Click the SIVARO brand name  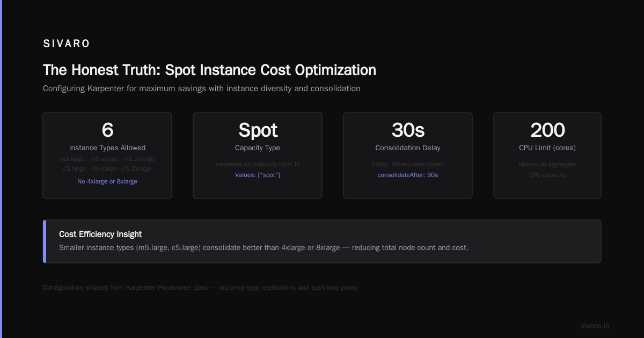tap(67, 44)
